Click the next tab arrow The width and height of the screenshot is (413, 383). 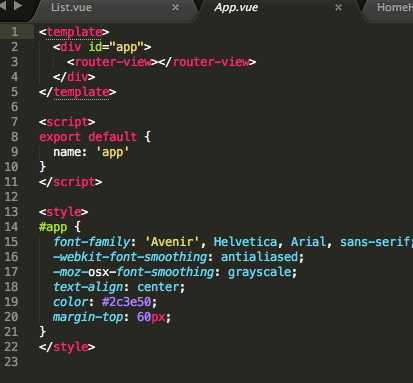click(18, 6)
